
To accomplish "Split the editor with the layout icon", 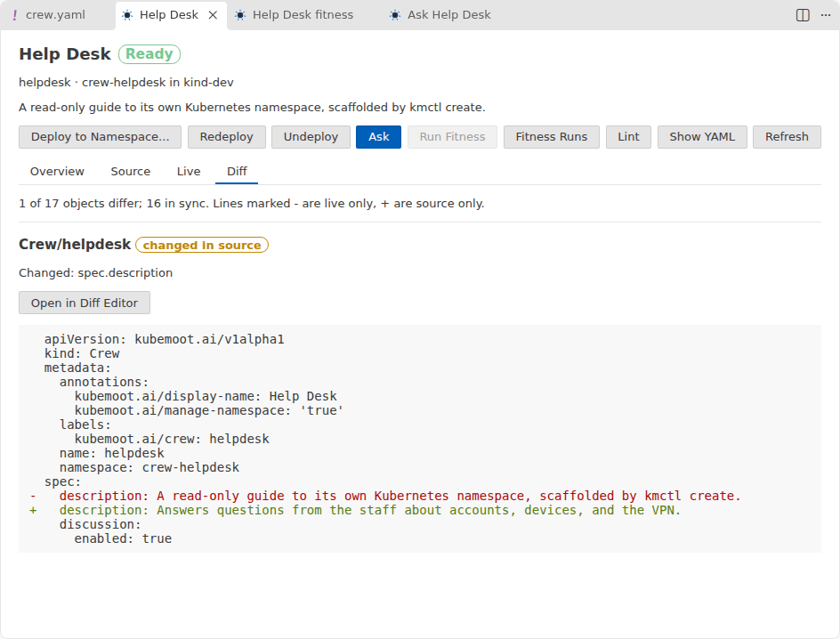I will coord(803,15).
